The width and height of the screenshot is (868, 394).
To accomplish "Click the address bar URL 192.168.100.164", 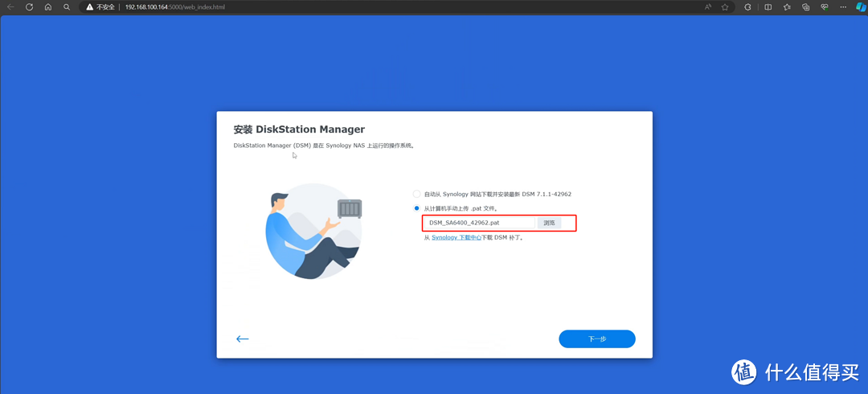I will pos(175,7).
